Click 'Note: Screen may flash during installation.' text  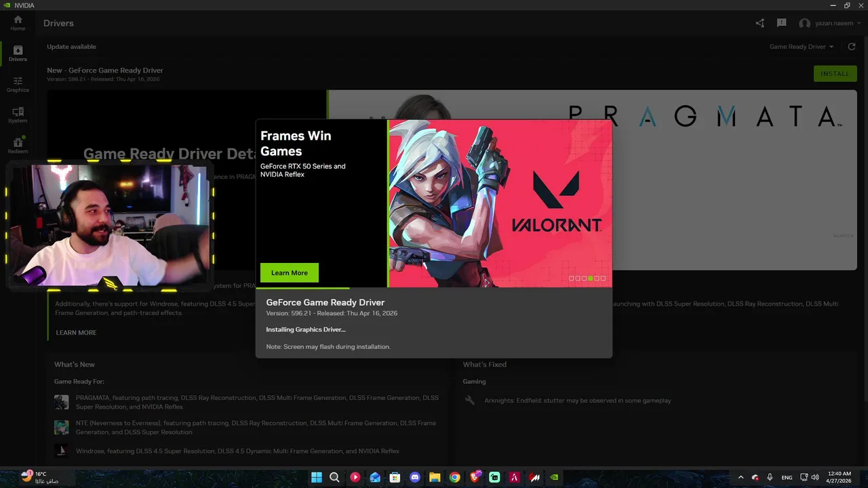click(x=328, y=346)
